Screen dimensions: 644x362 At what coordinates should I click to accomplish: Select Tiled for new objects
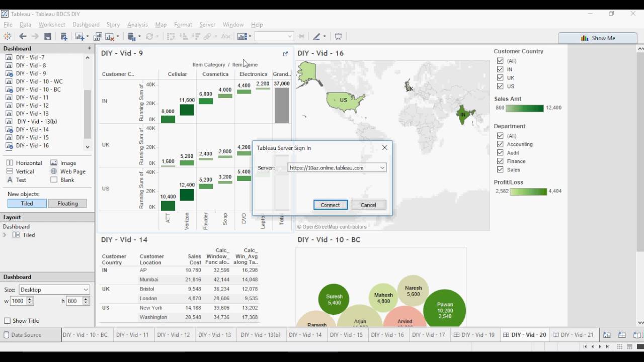click(x=27, y=204)
